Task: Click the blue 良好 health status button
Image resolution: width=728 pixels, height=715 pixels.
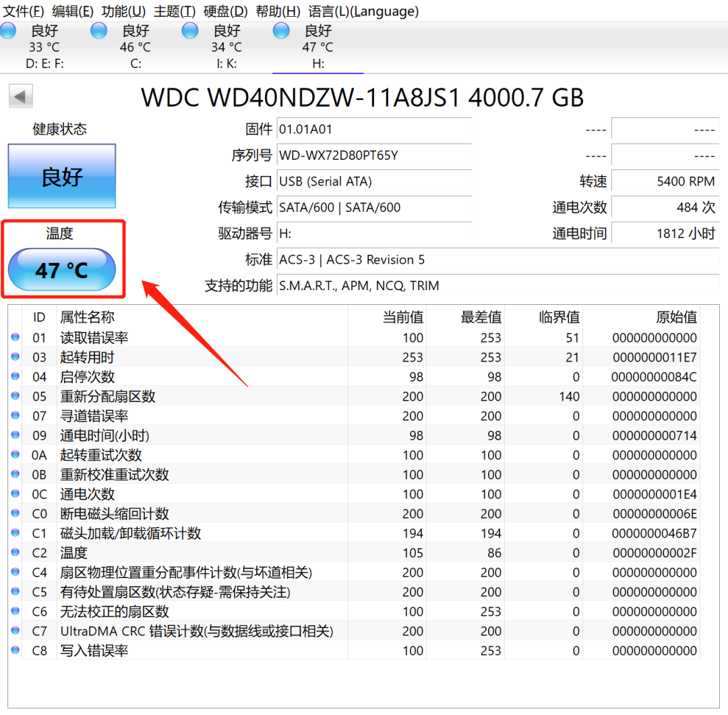Action: pos(62,176)
